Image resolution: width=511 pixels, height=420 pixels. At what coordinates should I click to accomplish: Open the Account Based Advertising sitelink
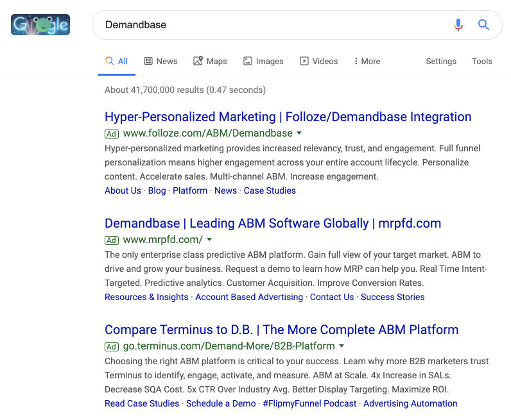[249, 297]
